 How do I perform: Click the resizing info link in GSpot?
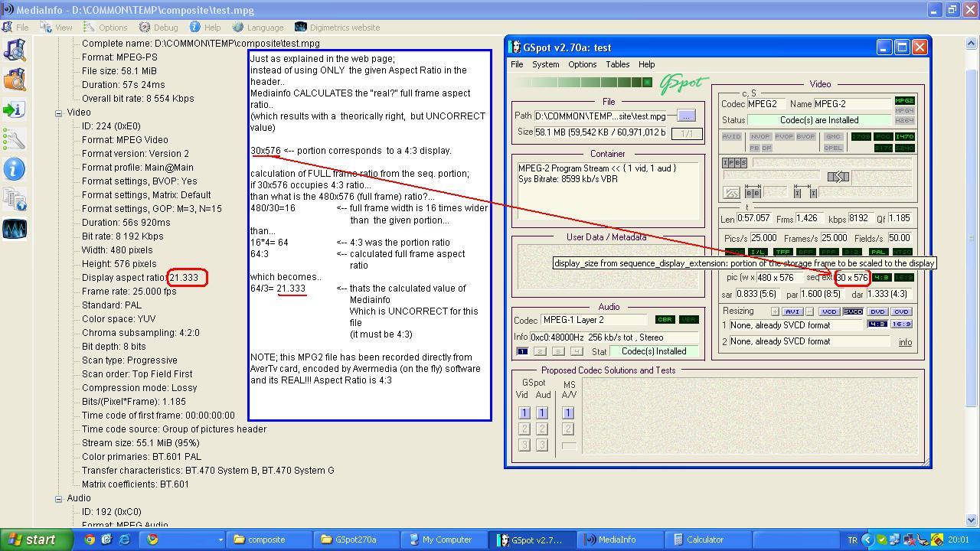[x=905, y=342]
